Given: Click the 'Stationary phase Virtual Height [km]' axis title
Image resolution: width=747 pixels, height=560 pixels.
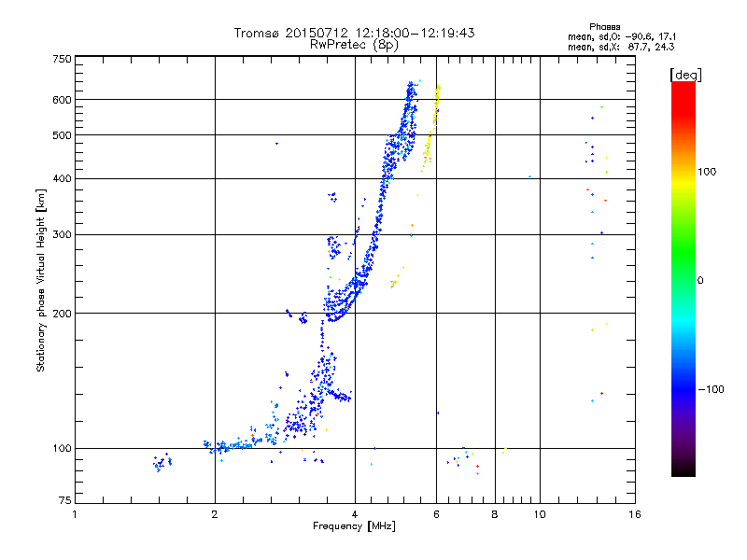Looking at the screenshot, I should click(41, 281).
